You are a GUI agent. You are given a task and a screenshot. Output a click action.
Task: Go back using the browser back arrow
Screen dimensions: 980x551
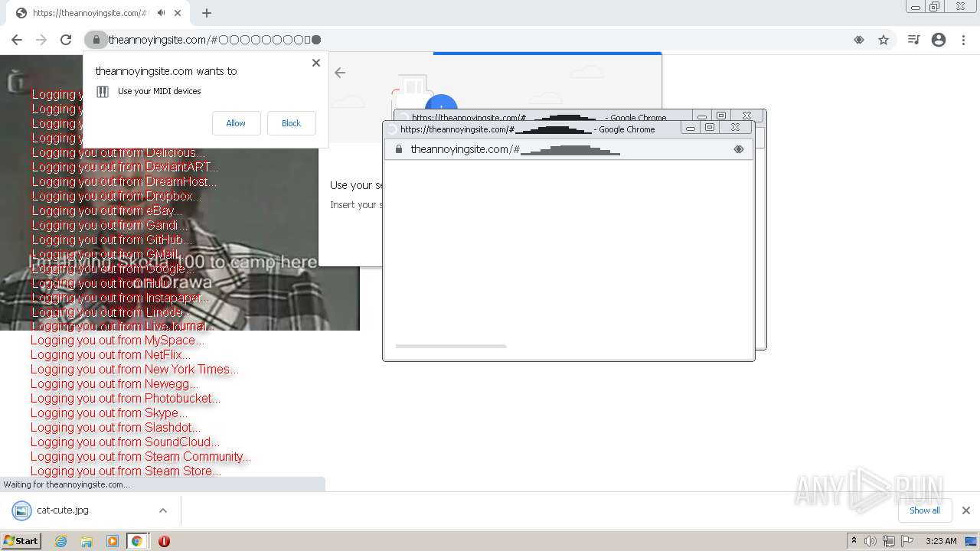[x=17, y=40]
